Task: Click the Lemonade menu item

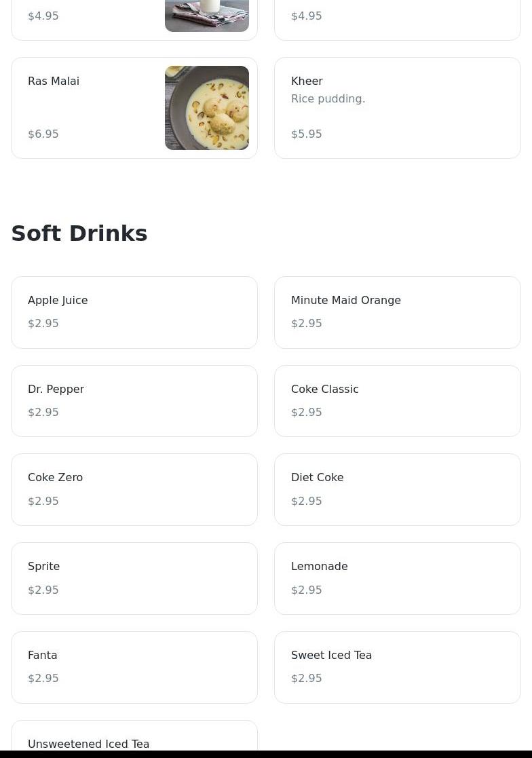Action: 397,578
